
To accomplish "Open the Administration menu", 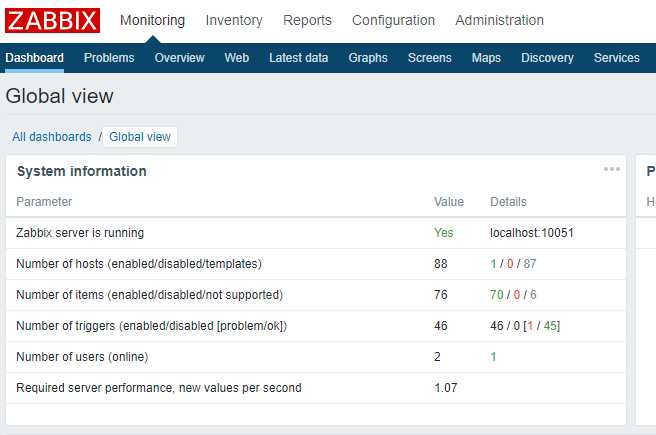I will (499, 20).
